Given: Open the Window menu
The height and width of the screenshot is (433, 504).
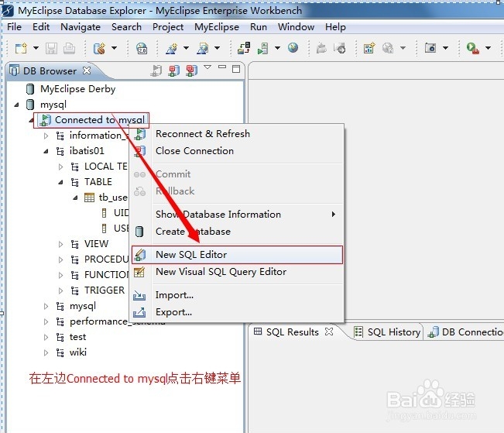Looking at the screenshot, I should coord(296,27).
